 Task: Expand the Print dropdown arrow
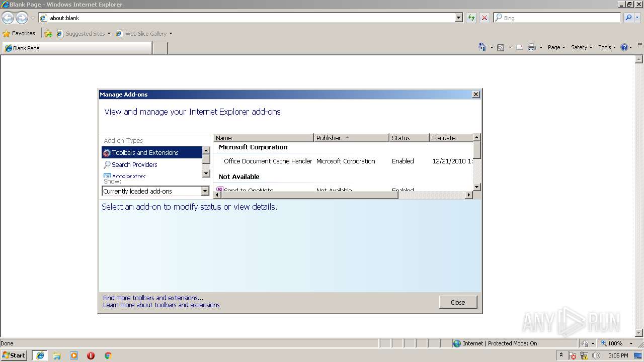click(541, 48)
